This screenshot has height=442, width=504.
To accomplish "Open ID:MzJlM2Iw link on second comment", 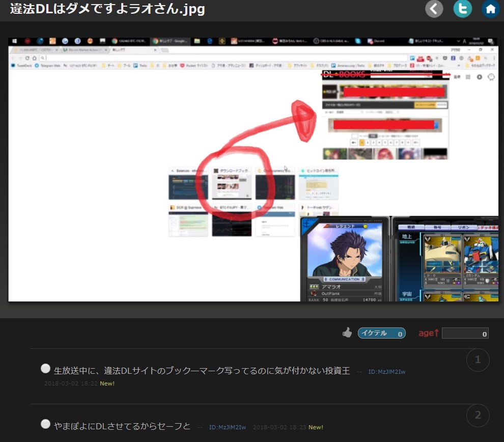I will (227, 427).
